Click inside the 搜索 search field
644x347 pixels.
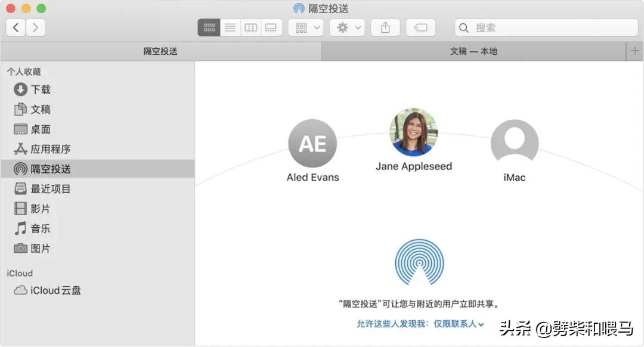click(546, 27)
